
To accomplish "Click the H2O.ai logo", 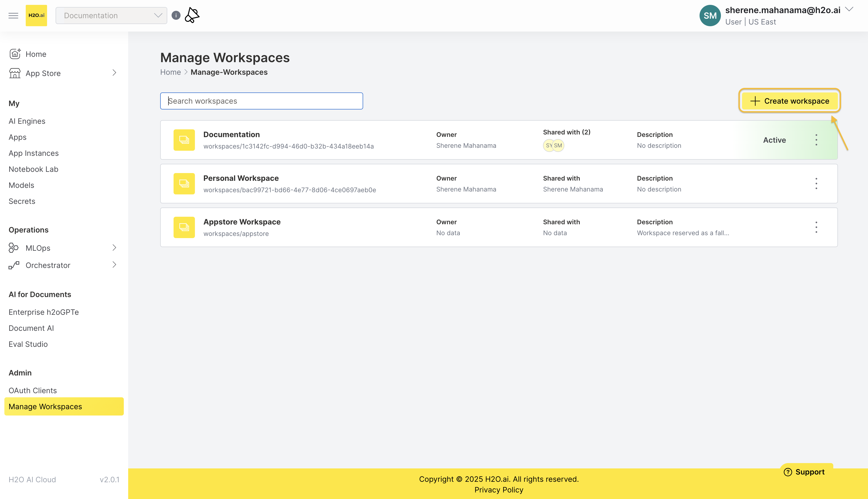I will [36, 16].
